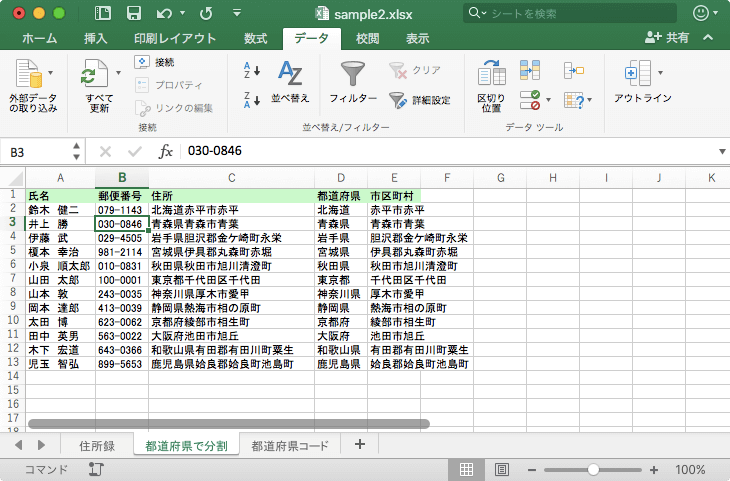Click the プロパティ button

pyautogui.click(x=169, y=85)
